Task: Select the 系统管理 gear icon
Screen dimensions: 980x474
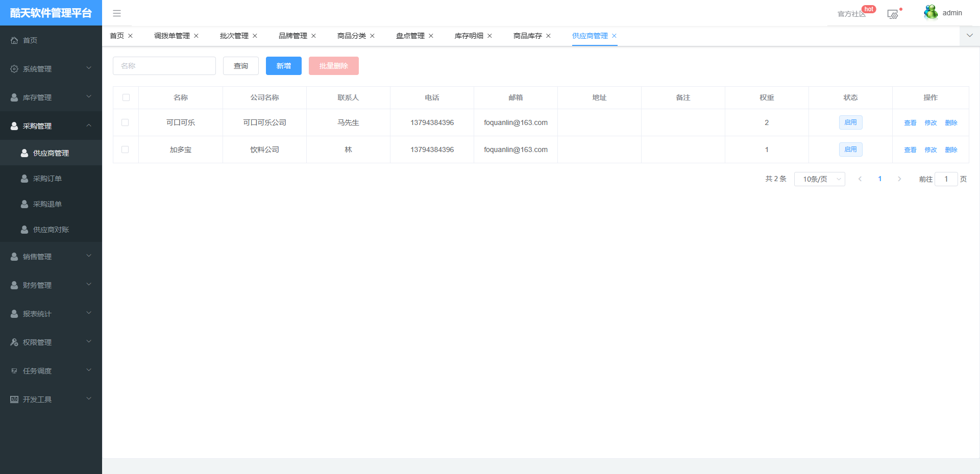Action: [14, 68]
